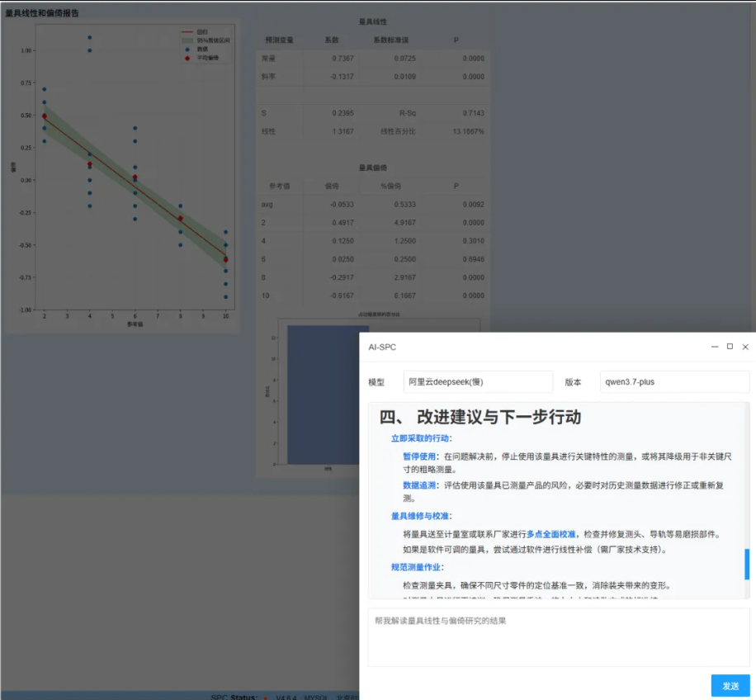This screenshot has height=700, width=756.
Task: Click the 暂停使用 highlighted term
Action: [x=419, y=456]
